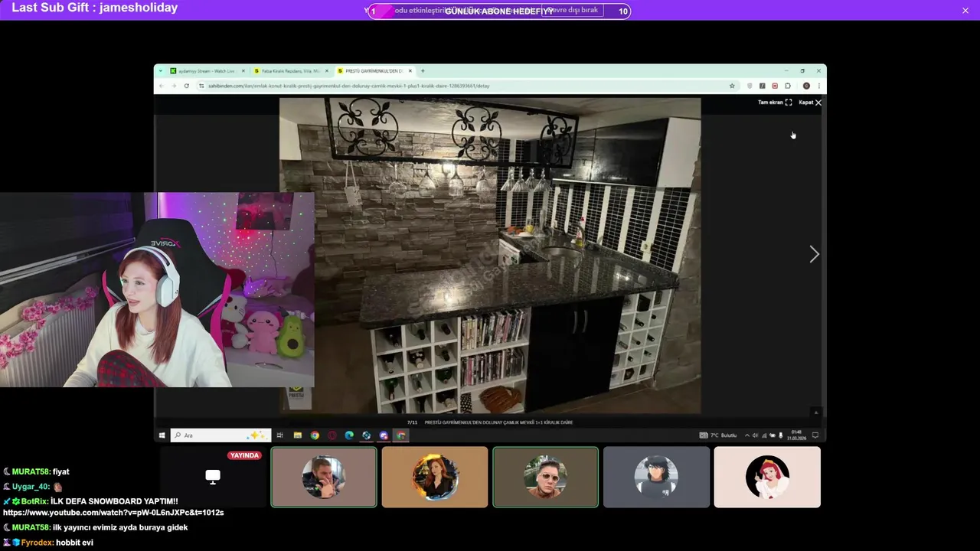Select the first participant avatar, man with beard
Image resolution: width=980 pixels, height=551 pixels.
click(x=324, y=477)
